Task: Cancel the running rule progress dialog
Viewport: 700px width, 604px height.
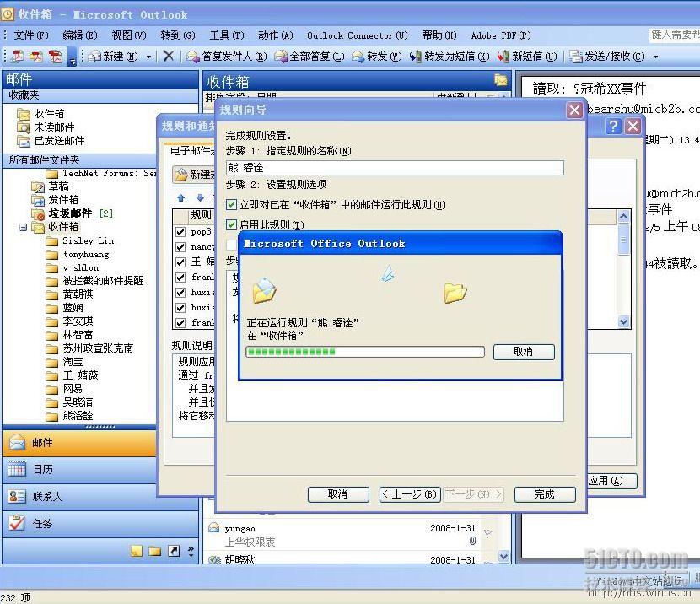Action: pos(524,352)
